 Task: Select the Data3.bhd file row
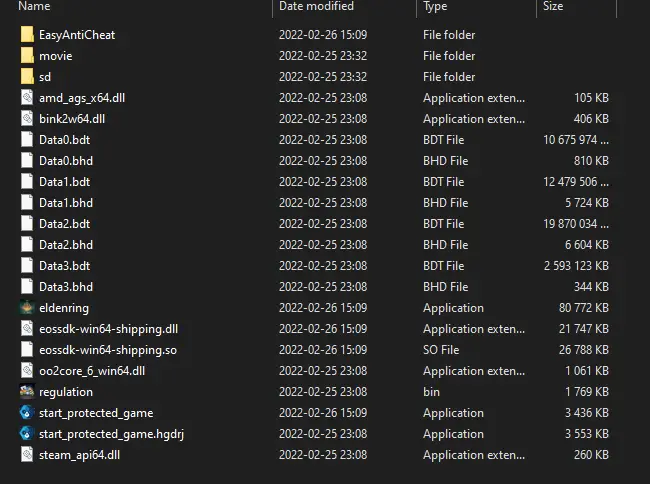(315, 287)
